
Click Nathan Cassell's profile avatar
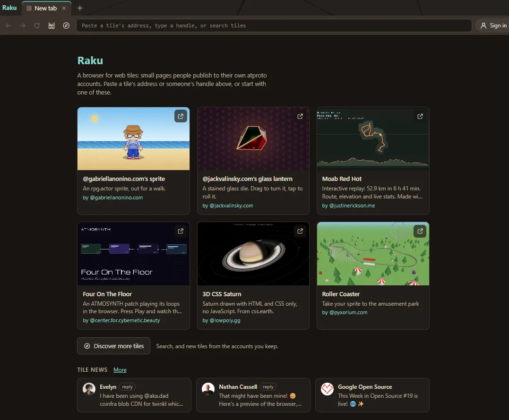click(x=208, y=389)
